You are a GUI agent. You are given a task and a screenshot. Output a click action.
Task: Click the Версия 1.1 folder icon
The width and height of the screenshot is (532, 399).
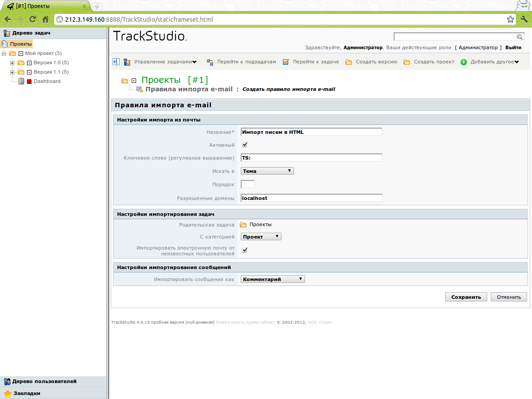pyautogui.click(x=21, y=72)
